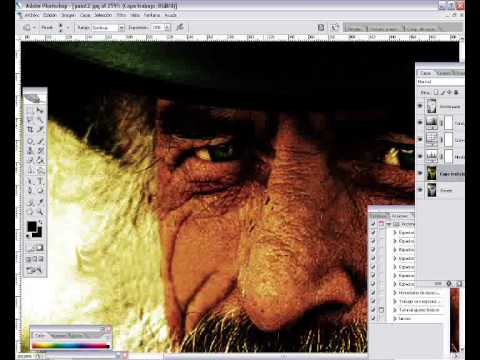Click the foreground color swatch

(32, 227)
